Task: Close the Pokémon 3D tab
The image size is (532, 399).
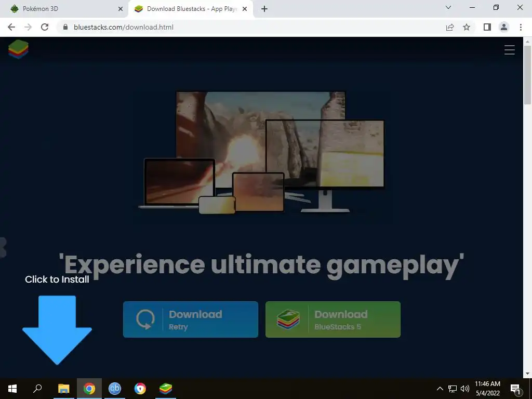Action: pyautogui.click(x=121, y=9)
